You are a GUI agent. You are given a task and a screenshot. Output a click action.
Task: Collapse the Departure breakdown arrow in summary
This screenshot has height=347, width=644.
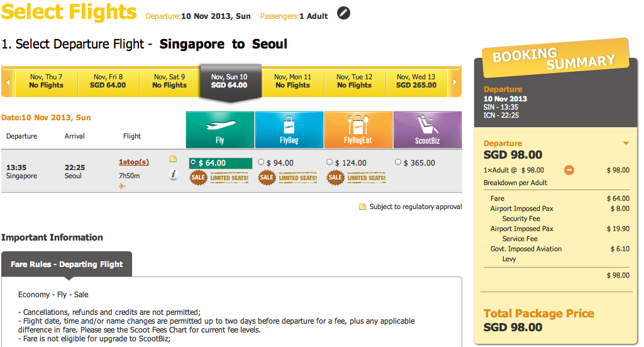[626, 144]
